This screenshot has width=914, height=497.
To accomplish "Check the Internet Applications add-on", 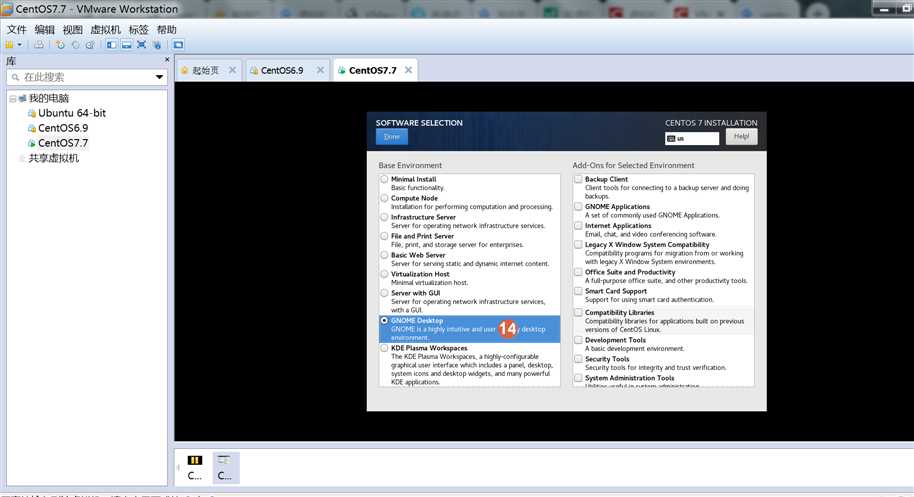I will click(578, 225).
